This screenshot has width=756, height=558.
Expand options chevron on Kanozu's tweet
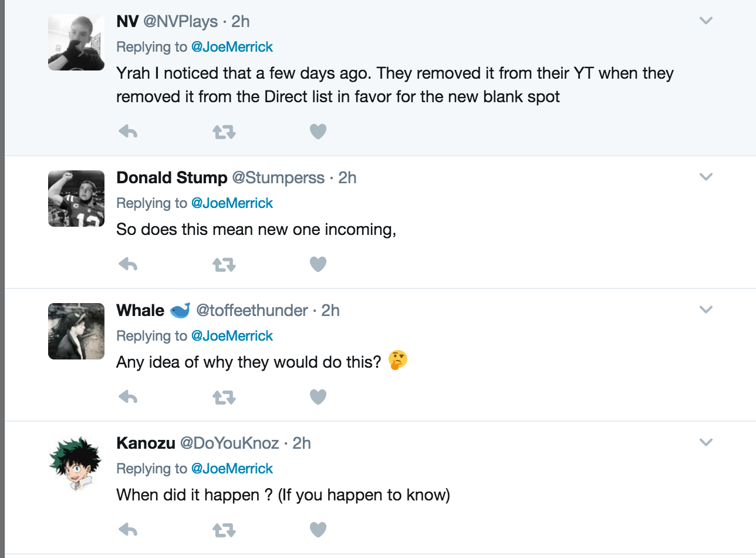pyautogui.click(x=706, y=442)
